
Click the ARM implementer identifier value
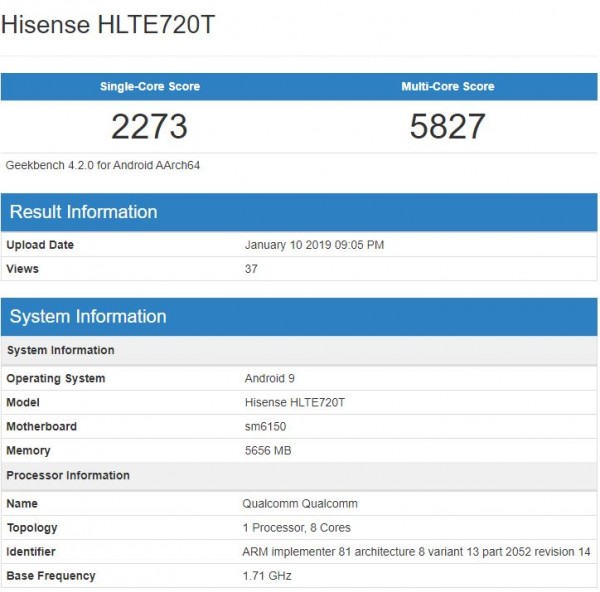coord(416,552)
